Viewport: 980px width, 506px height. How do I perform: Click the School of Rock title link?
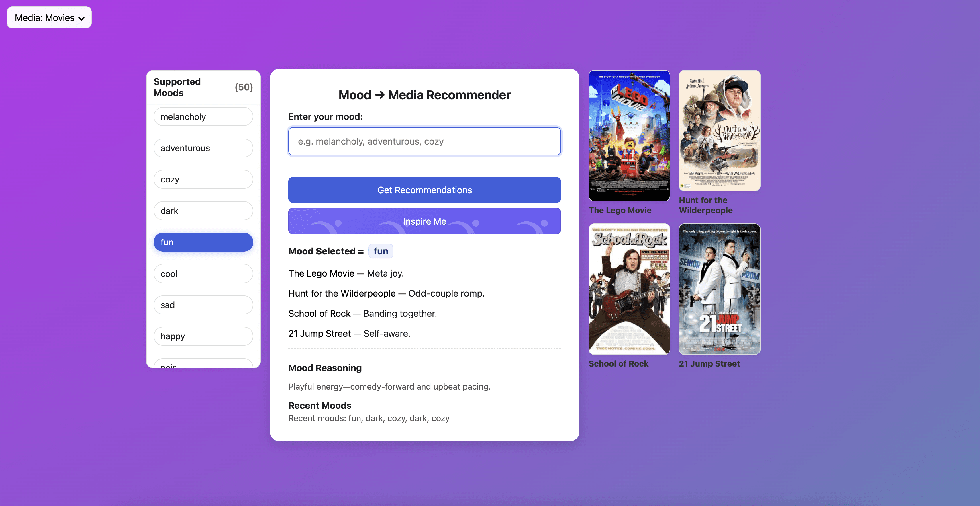(x=618, y=364)
